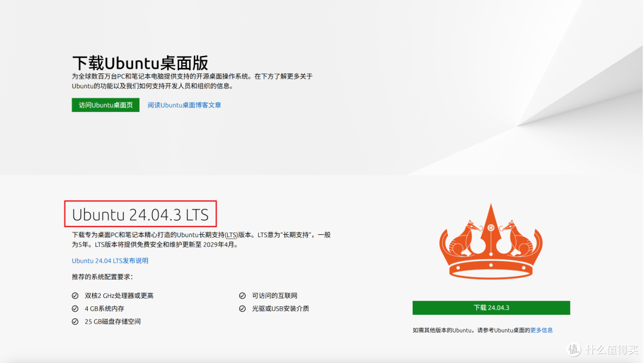
Task: Select the text 双核2 GHz处理器或更高
Action: coord(119,296)
